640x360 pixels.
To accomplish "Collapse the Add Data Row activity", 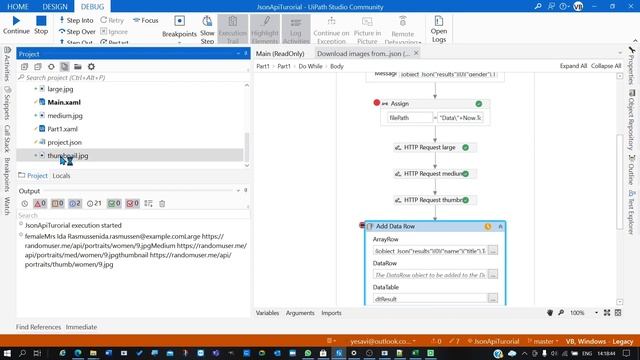I will 500,227.
